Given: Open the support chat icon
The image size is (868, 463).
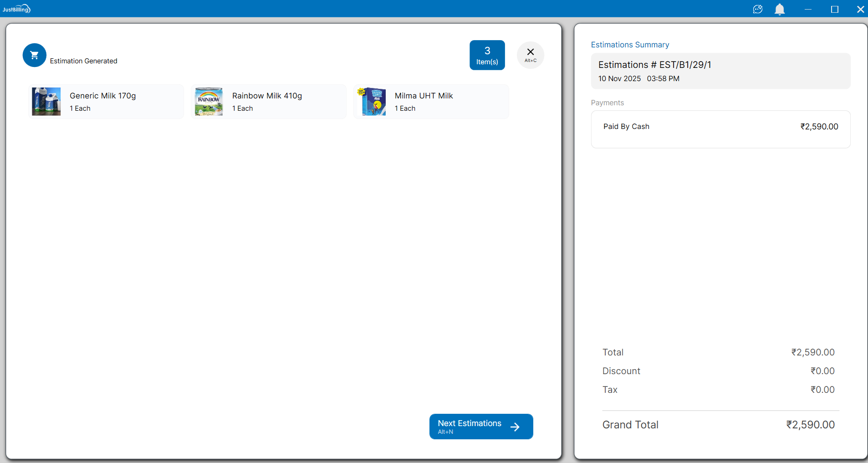Looking at the screenshot, I should [x=758, y=9].
